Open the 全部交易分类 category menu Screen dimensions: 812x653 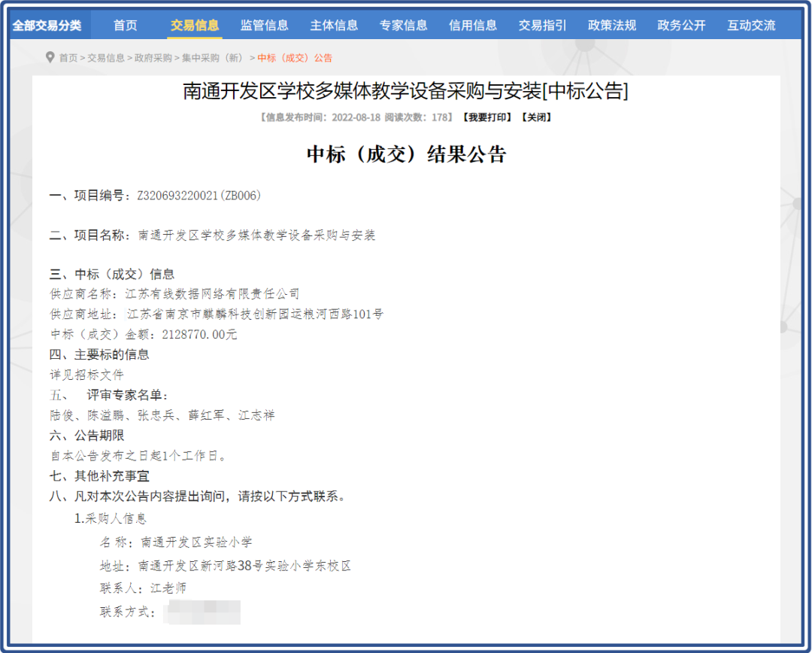[47, 26]
